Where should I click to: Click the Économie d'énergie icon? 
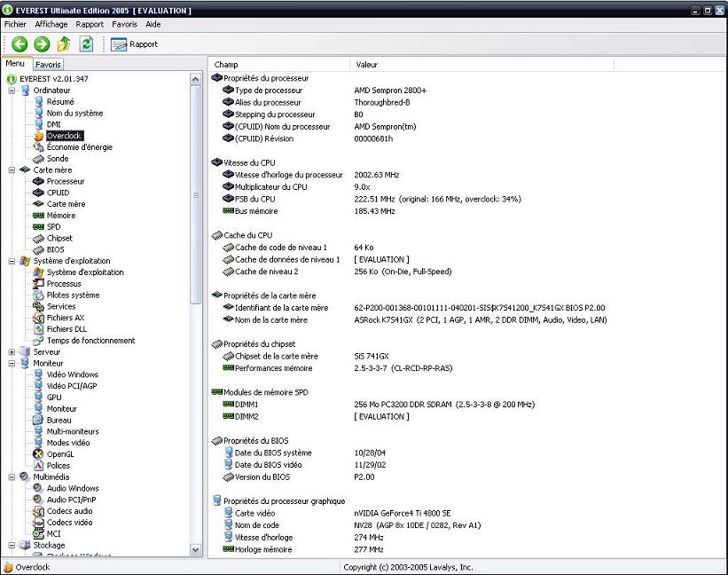39,147
